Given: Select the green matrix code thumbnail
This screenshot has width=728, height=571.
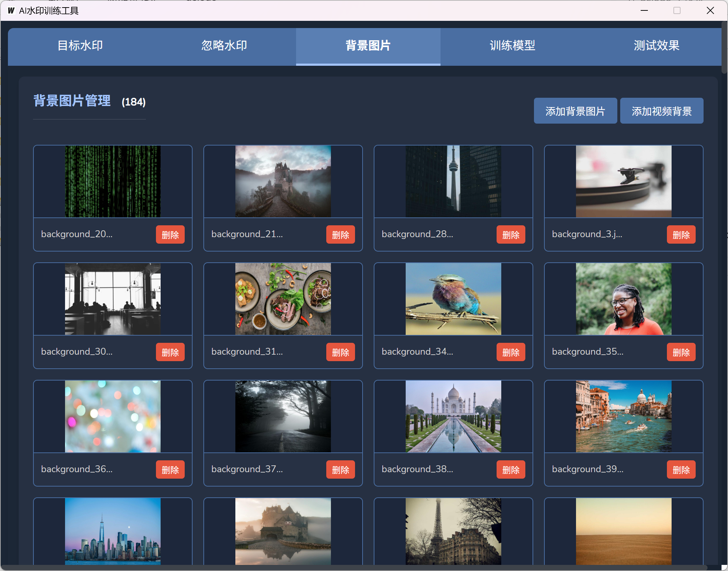Looking at the screenshot, I should 113,181.
